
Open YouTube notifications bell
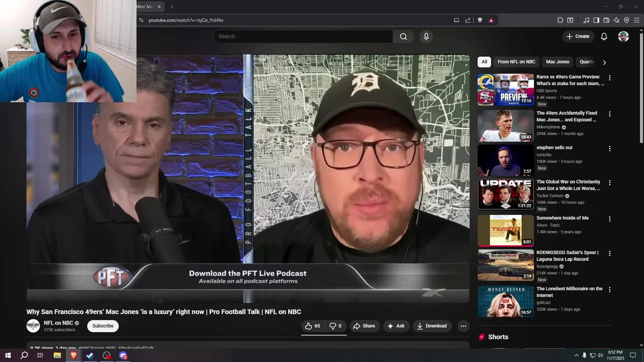click(x=604, y=36)
